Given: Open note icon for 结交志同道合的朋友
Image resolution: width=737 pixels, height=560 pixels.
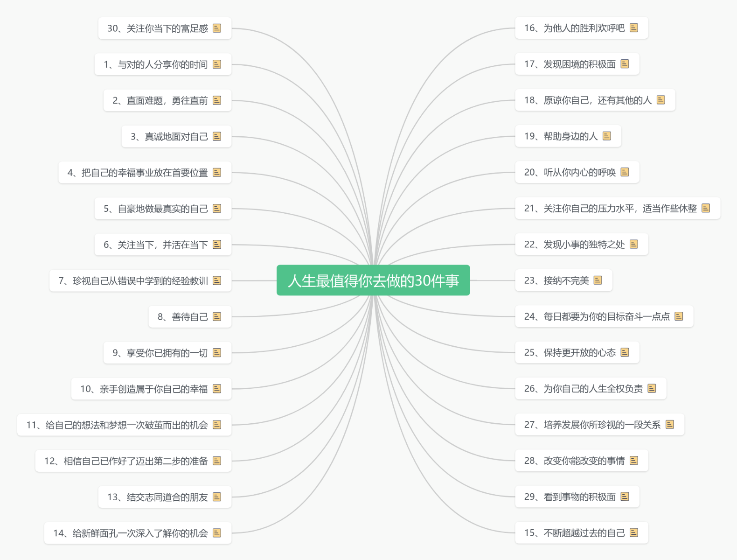Looking at the screenshot, I should click(217, 497).
